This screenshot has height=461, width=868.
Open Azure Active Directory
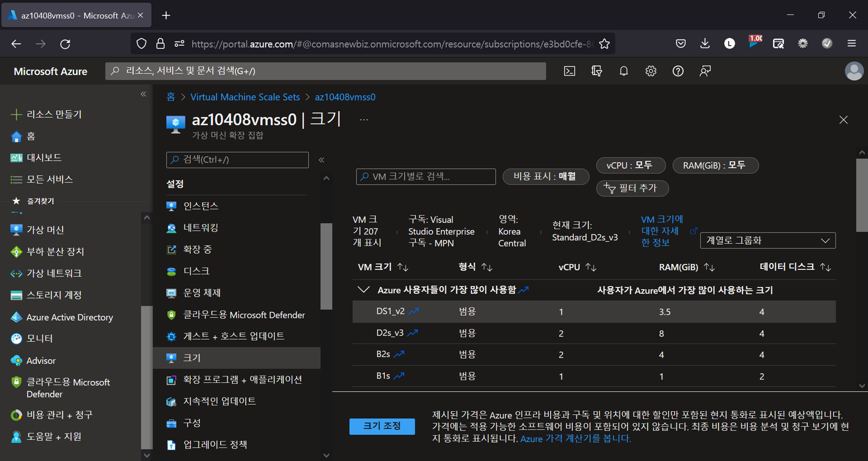pos(61,317)
